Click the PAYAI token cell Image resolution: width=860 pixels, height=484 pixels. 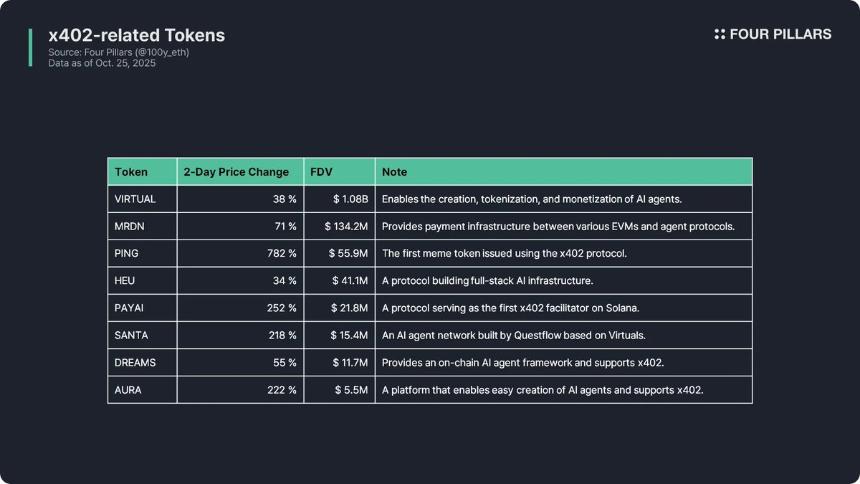point(131,308)
